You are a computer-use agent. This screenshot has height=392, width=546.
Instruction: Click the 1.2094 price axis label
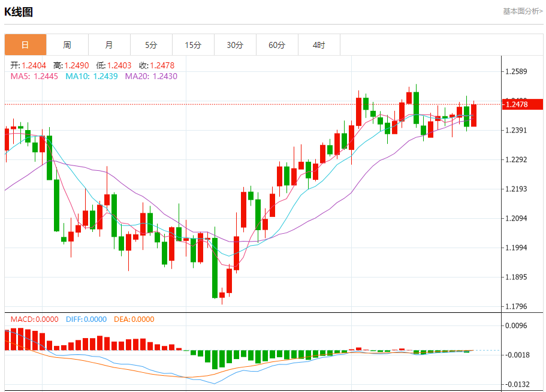coord(516,219)
